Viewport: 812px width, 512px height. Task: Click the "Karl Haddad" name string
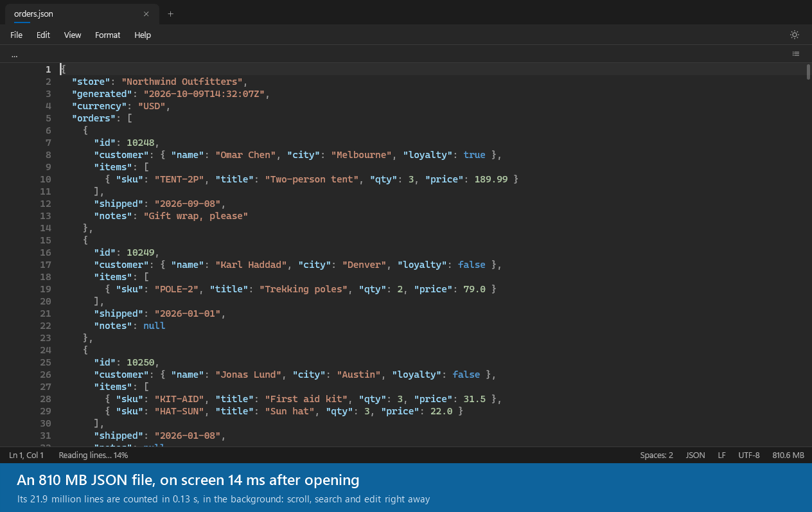[251, 265]
